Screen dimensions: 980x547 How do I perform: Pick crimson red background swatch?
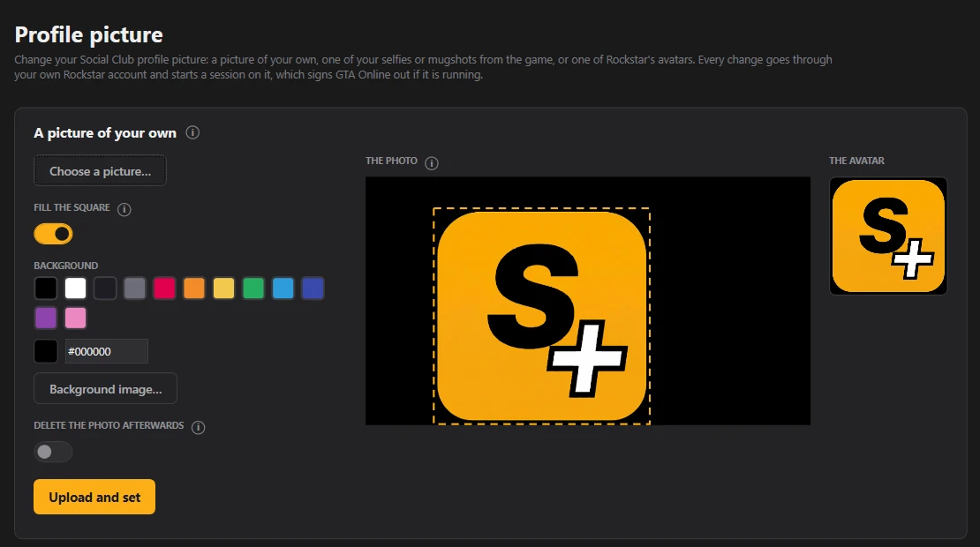(x=164, y=288)
